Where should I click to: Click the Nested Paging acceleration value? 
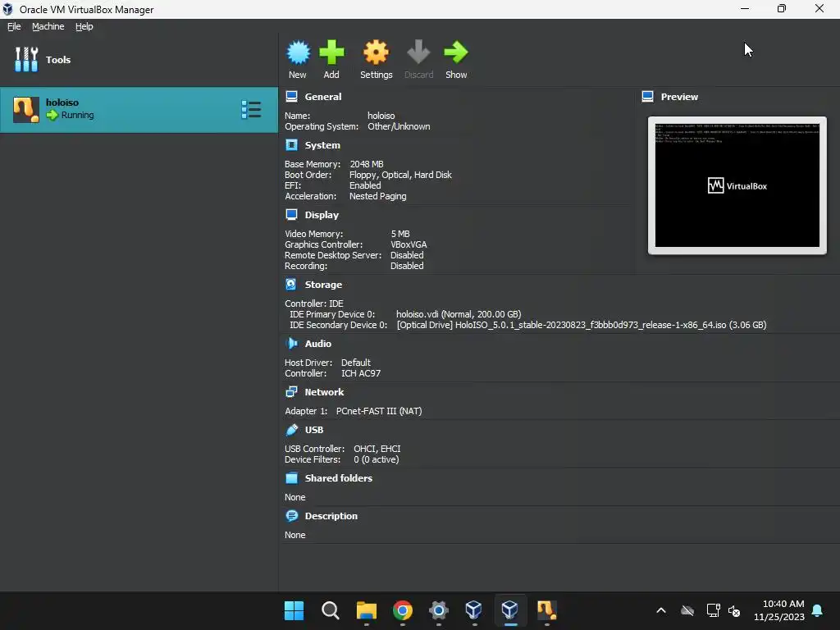[377, 196]
